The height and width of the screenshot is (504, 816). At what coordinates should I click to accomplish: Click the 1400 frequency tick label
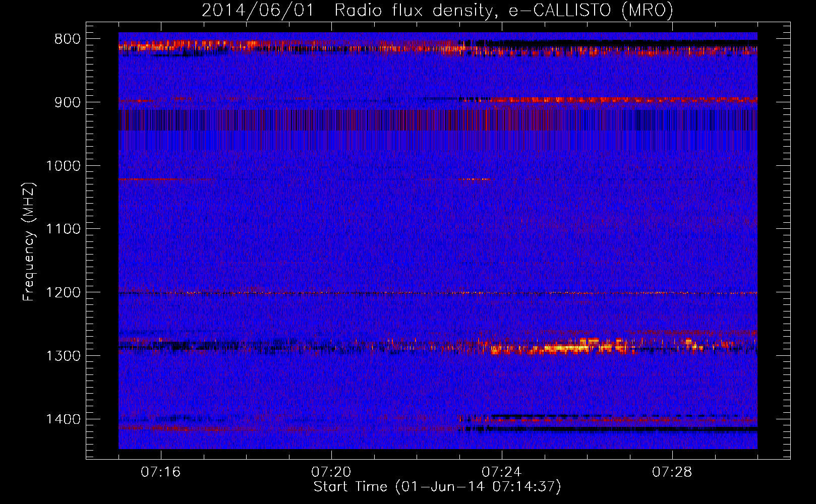(x=63, y=419)
